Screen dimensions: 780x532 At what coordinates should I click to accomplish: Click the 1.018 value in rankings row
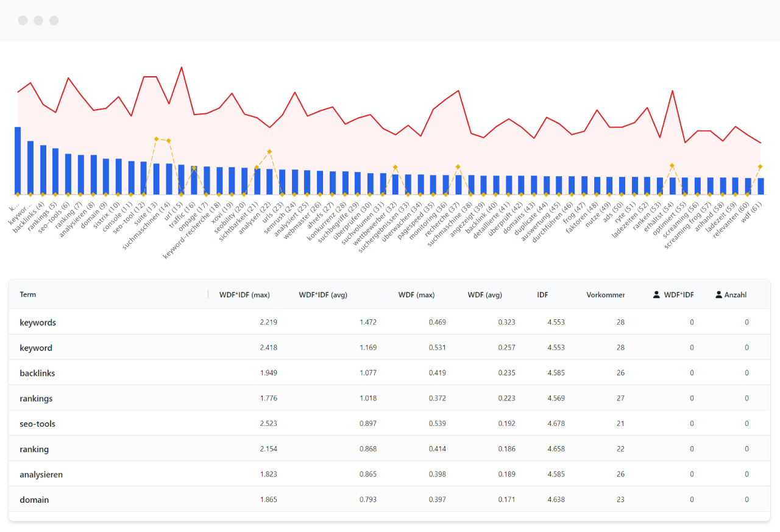tap(367, 399)
